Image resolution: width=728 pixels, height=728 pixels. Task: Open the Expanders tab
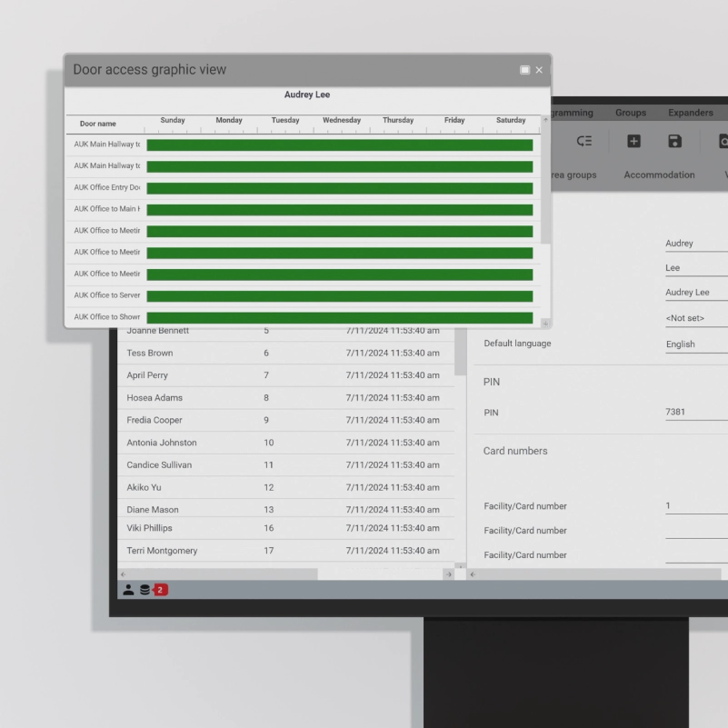pyautogui.click(x=690, y=112)
